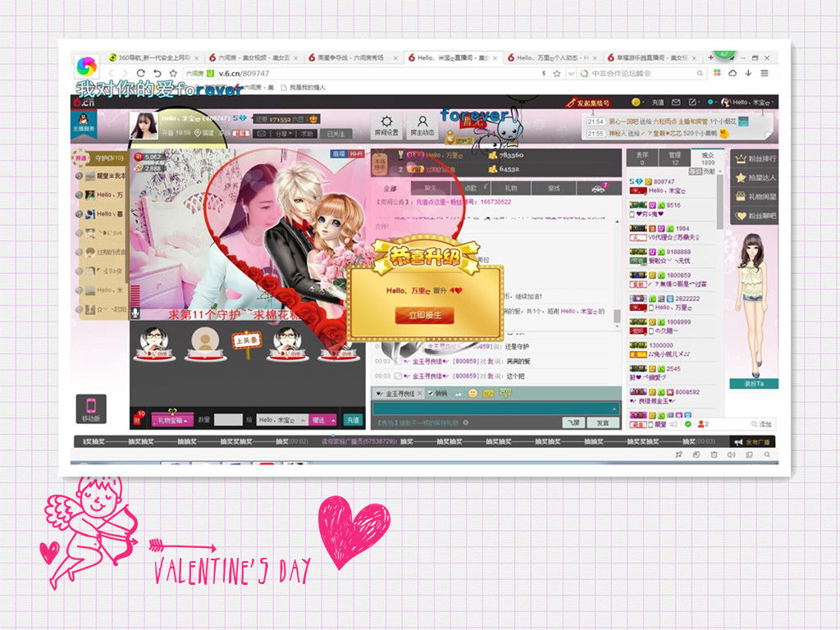
Task: Click the browser reload icon
Action: tap(140, 73)
